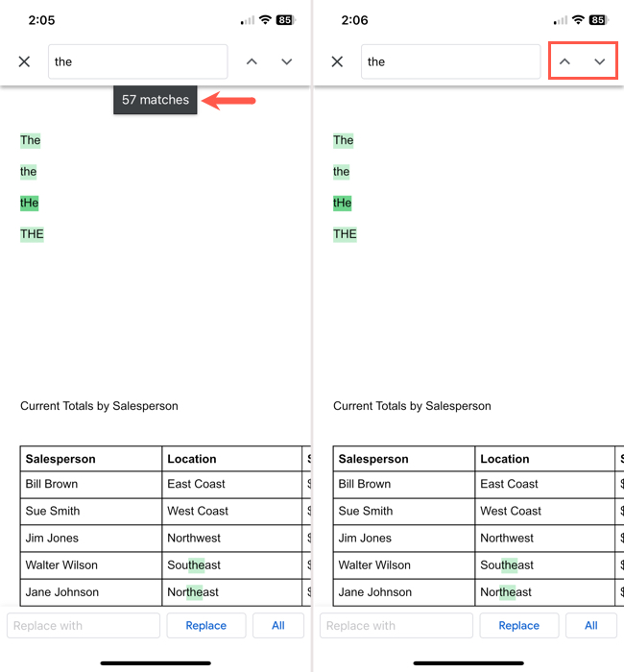This screenshot has width=624, height=672.
Task: Select highlighted 'The' in right document
Action: (x=344, y=140)
